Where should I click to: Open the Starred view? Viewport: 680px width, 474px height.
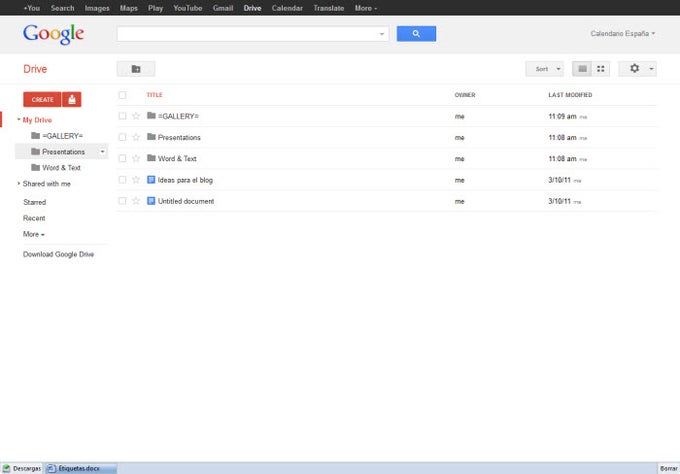(34, 202)
